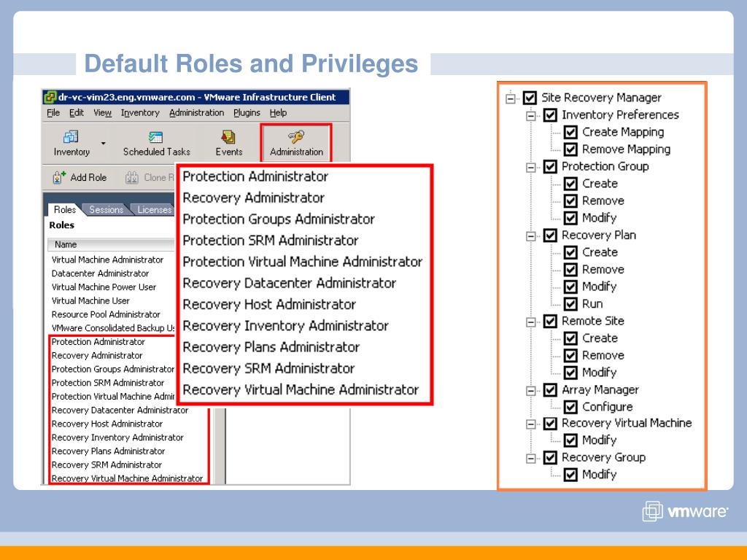Image resolution: width=747 pixels, height=560 pixels.
Task: Uncheck the Create Mapping privilege
Action: [x=570, y=133]
